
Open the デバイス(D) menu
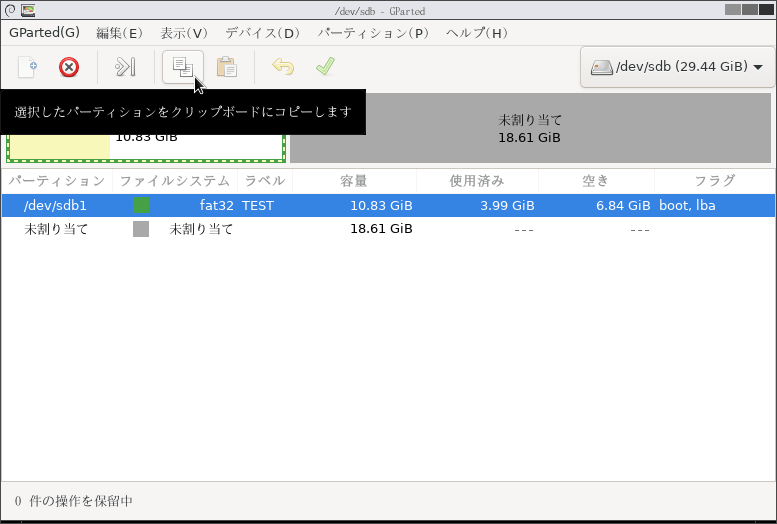263,33
